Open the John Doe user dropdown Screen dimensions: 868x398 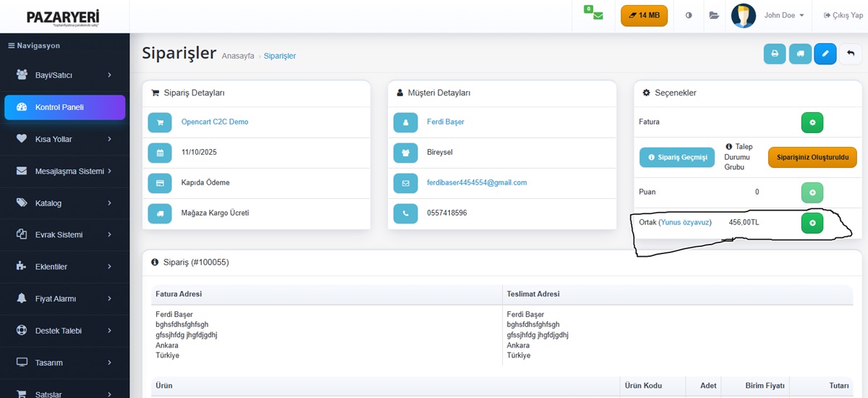tap(784, 15)
